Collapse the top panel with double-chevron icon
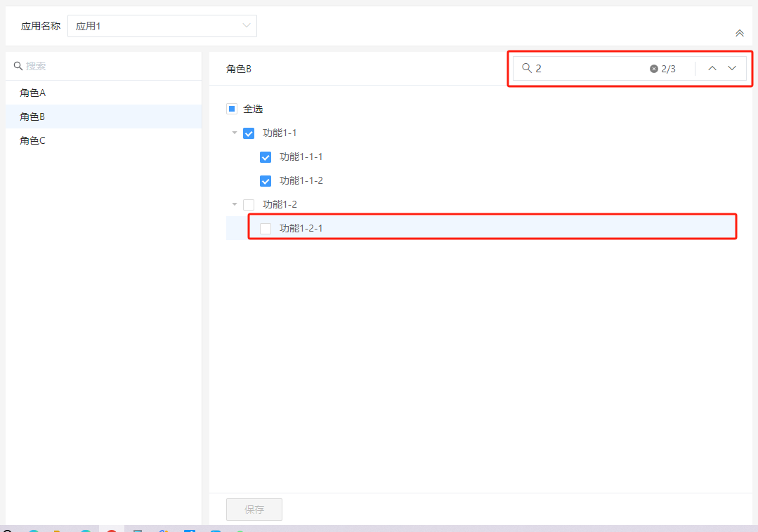 739,33
